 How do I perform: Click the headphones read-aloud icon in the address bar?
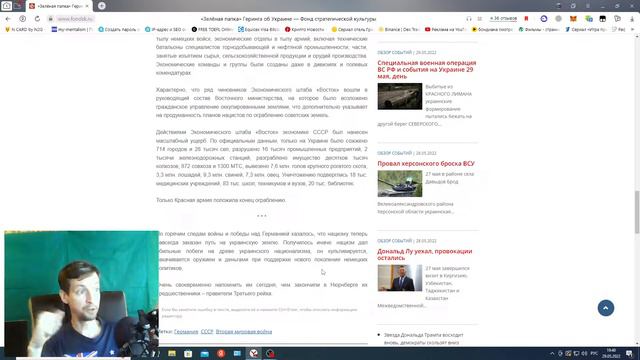click(469, 19)
